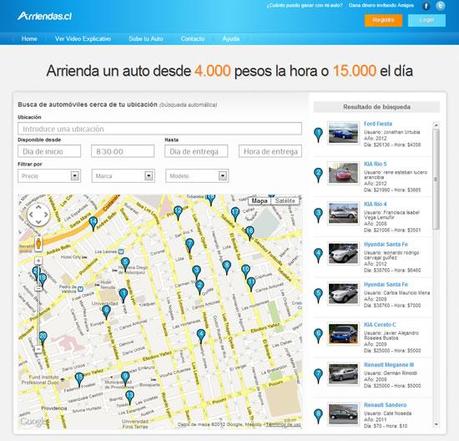Open Sube tu Auto menu item

(146, 39)
